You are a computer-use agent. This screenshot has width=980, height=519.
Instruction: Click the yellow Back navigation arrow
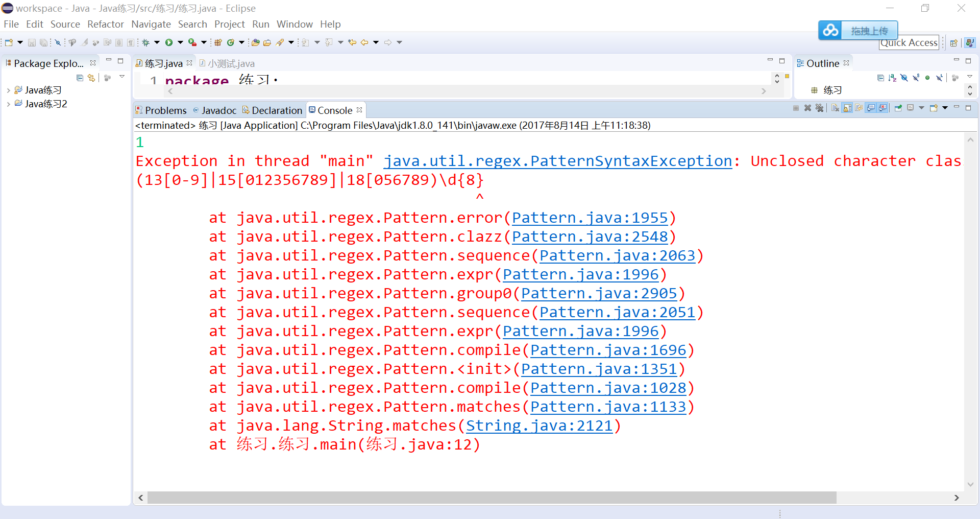tap(364, 42)
